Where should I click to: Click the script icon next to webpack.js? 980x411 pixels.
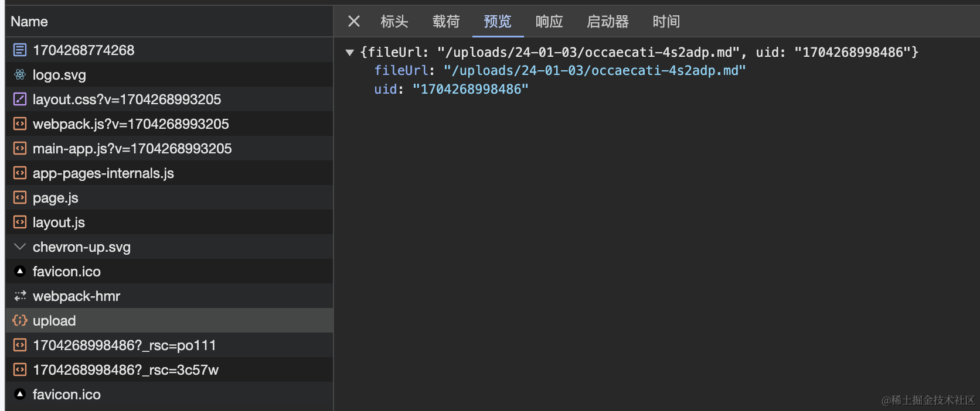[x=20, y=124]
